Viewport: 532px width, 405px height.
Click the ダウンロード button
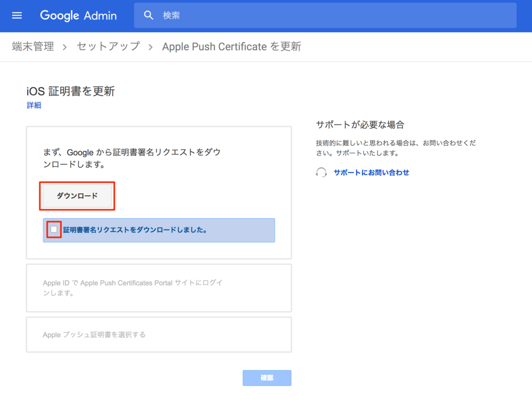pos(77,196)
